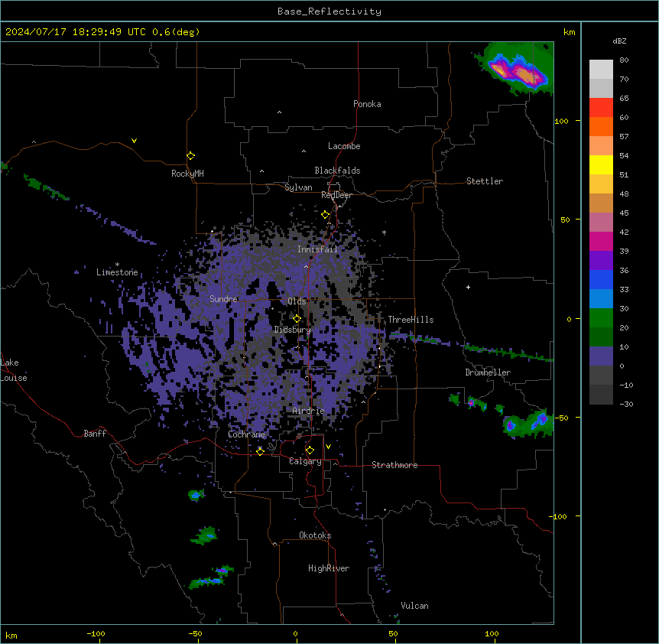Click the -50 tick on the bottom axis
The width and height of the screenshot is (659, 644).
point(195,633)
